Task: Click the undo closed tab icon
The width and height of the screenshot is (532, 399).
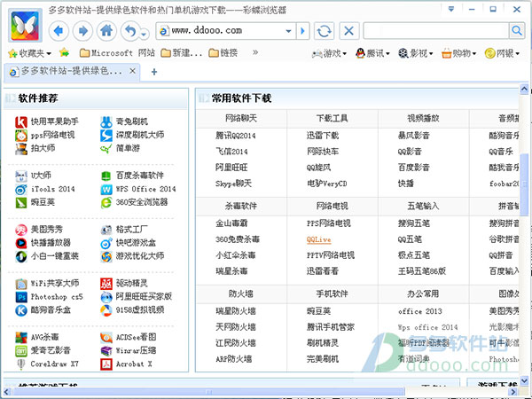Action: (x=130, y=31)
